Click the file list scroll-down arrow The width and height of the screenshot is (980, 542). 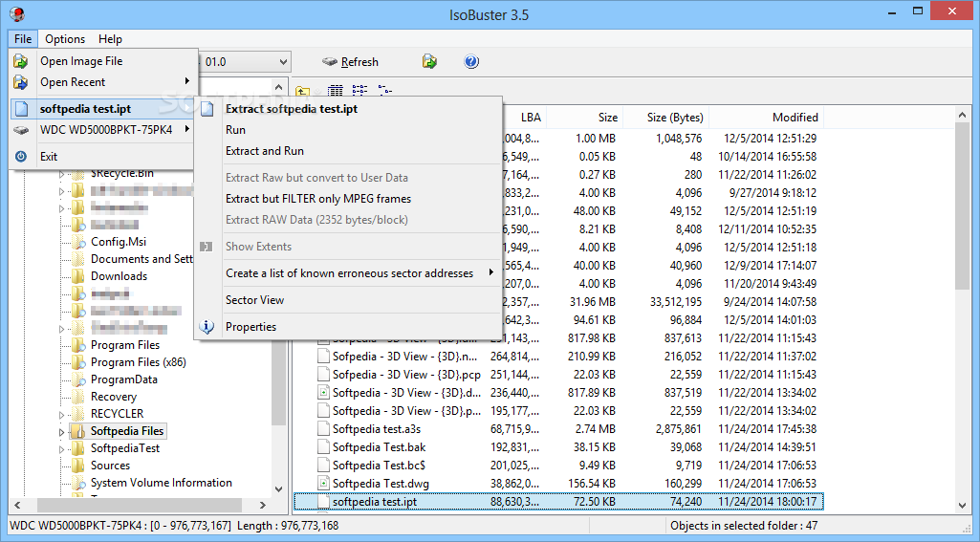[963, 505]
